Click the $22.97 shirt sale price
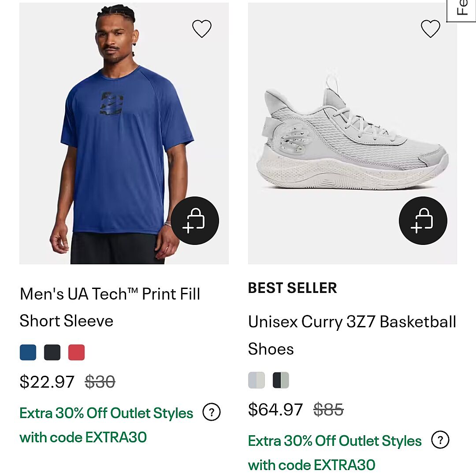 (x=47, y=382)
